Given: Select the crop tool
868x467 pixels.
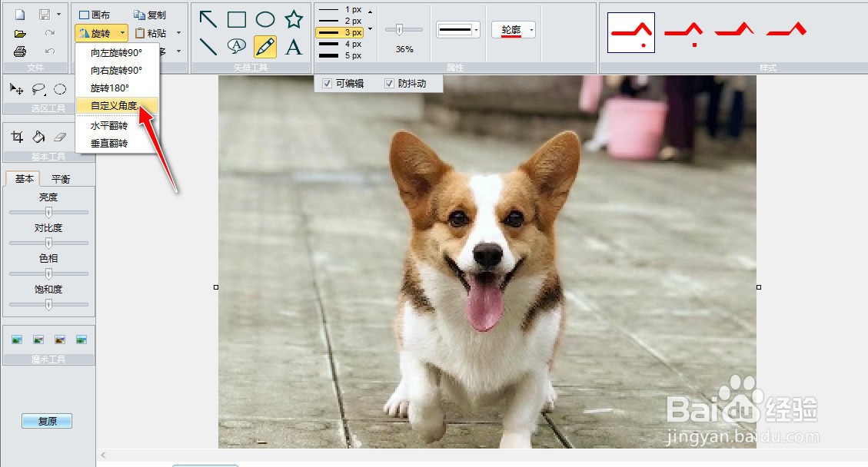Looking at the screenshot, I should [x=17, y=137].
